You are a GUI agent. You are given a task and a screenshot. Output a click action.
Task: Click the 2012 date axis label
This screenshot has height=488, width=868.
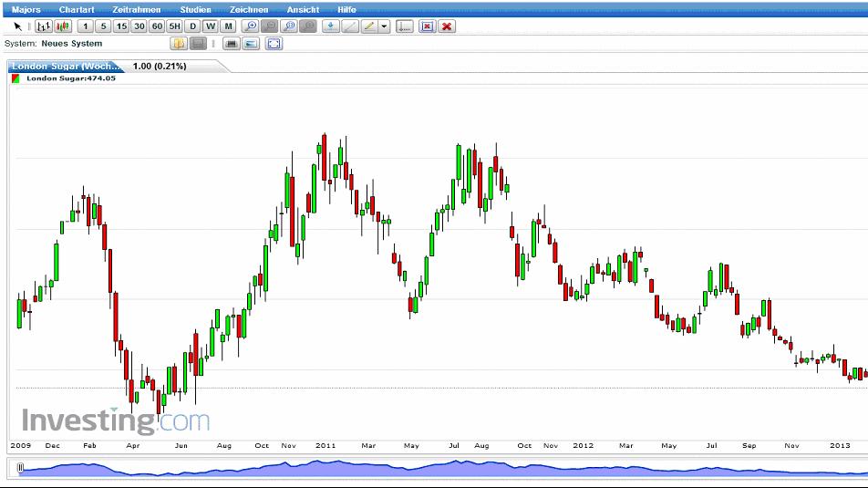click(583, 445)
